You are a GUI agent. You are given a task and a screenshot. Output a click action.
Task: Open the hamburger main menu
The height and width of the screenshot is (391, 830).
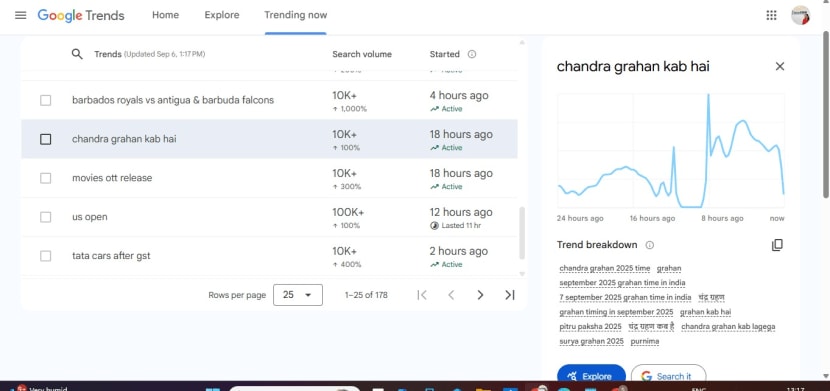21,15
